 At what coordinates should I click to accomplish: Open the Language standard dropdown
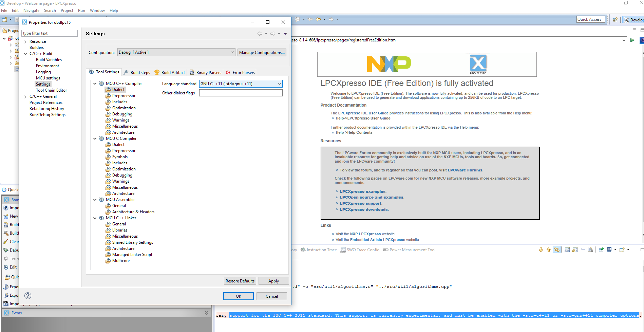click(280, 84)
